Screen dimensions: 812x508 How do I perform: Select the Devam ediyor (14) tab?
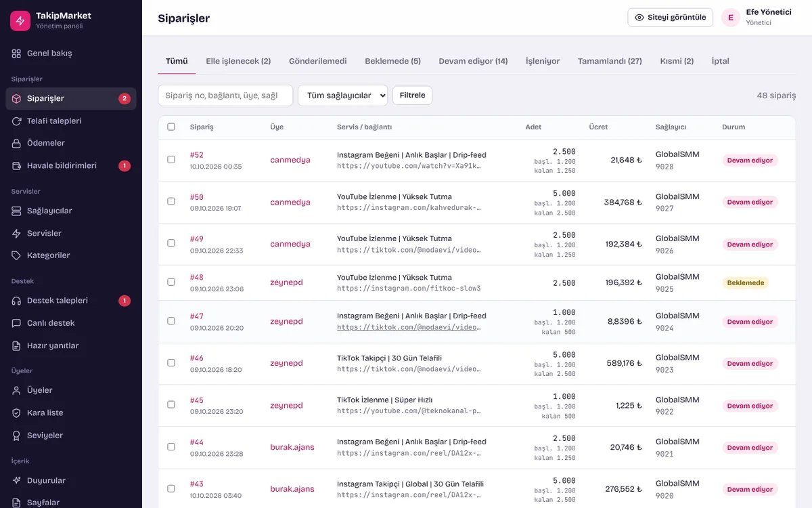click(x=473, y=61)
